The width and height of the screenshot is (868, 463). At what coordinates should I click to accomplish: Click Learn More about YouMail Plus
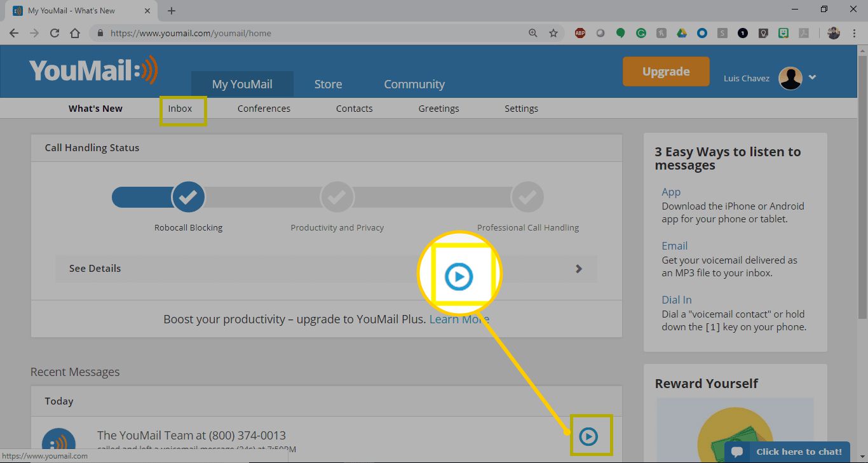pyautogui.click(x=459, y=319)
